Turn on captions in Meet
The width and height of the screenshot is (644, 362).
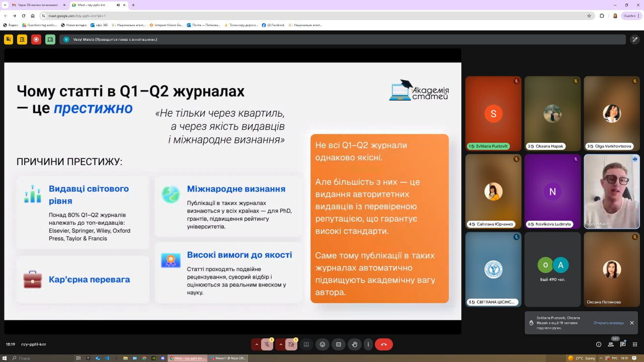pos(339,344)
